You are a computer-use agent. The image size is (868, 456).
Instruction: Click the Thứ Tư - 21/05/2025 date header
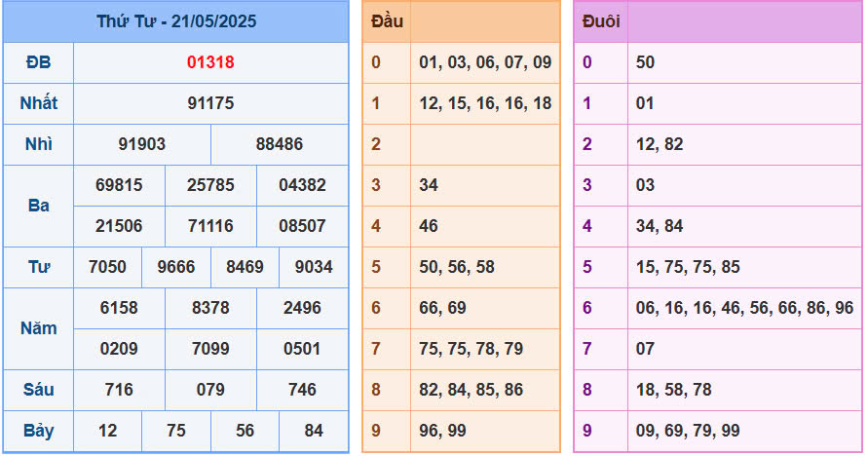(175, 21)
